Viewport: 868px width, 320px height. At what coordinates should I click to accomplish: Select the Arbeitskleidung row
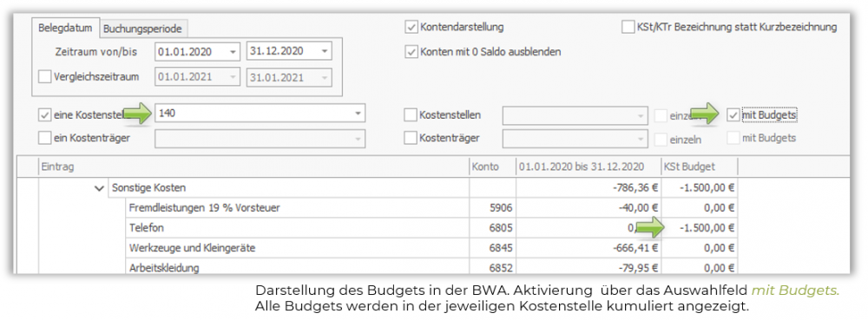[x=432, y=267]
